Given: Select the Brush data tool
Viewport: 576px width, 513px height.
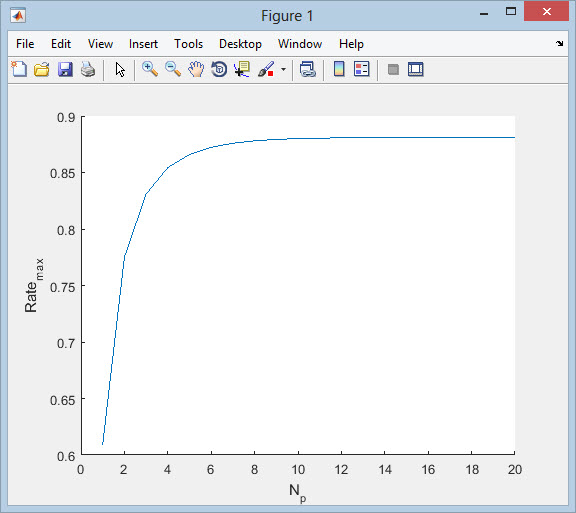Looking at the screenshot, I should pos(266,69).
